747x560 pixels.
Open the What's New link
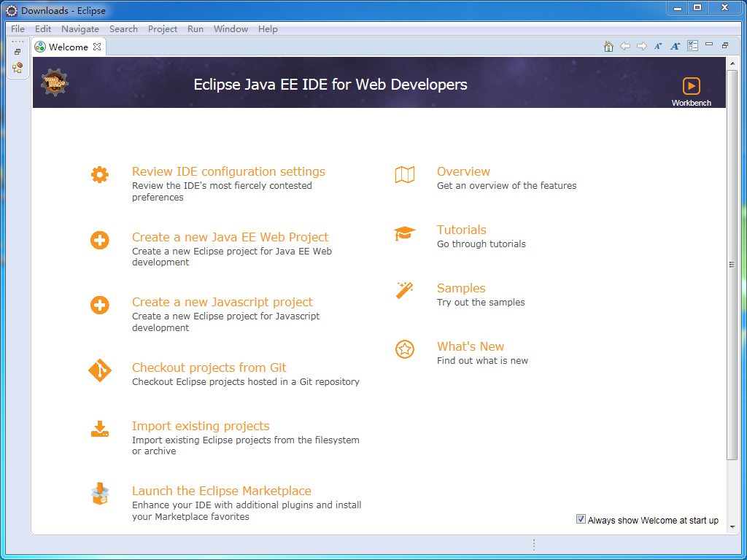pos(471,346)
